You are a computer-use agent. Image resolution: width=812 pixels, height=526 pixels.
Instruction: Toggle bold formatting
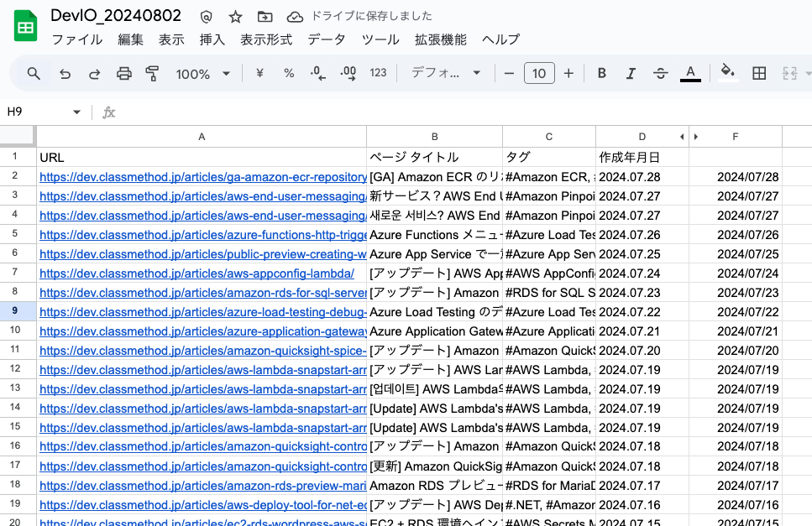[602, 74]
